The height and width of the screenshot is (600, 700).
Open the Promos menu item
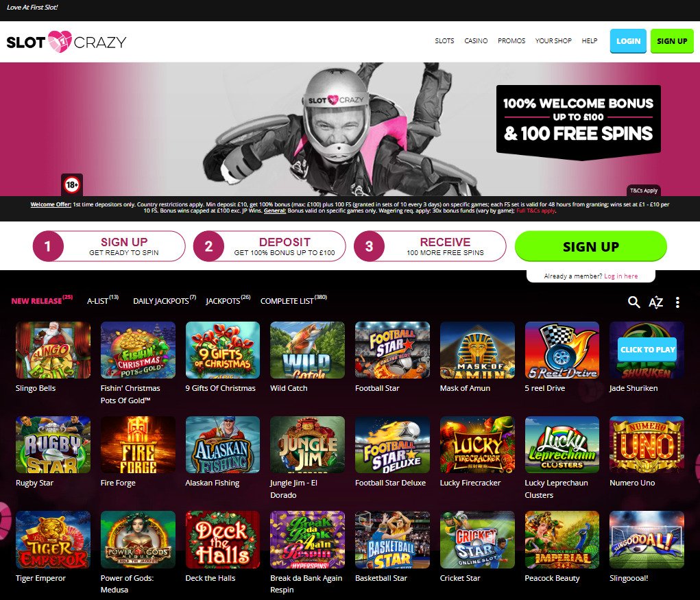point(511,40)
